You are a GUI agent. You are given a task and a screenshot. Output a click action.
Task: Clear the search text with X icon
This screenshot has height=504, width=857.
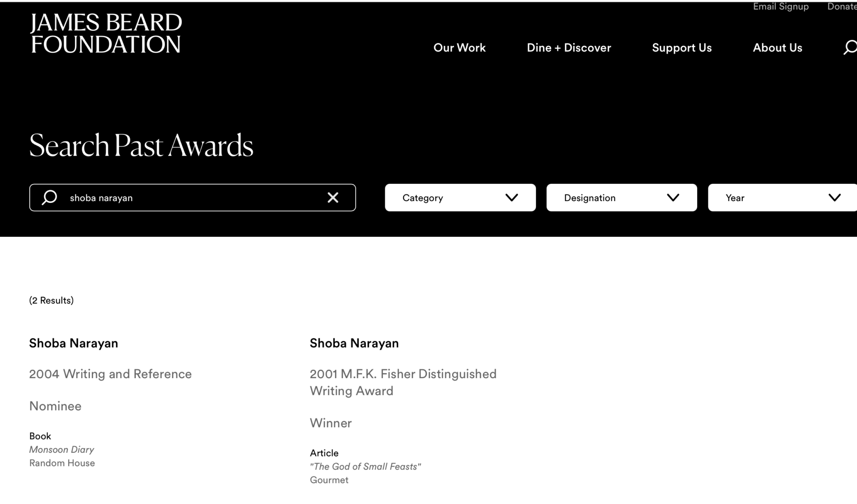333,198
